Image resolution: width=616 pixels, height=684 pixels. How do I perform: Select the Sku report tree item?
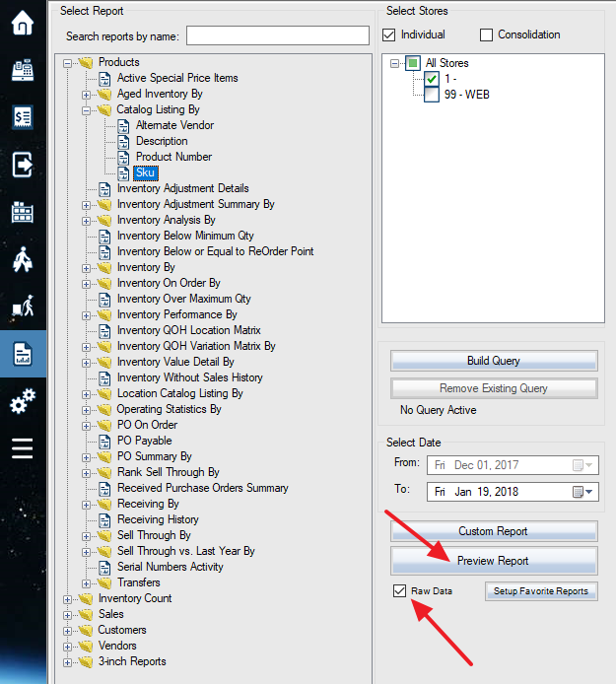[145, 172]
